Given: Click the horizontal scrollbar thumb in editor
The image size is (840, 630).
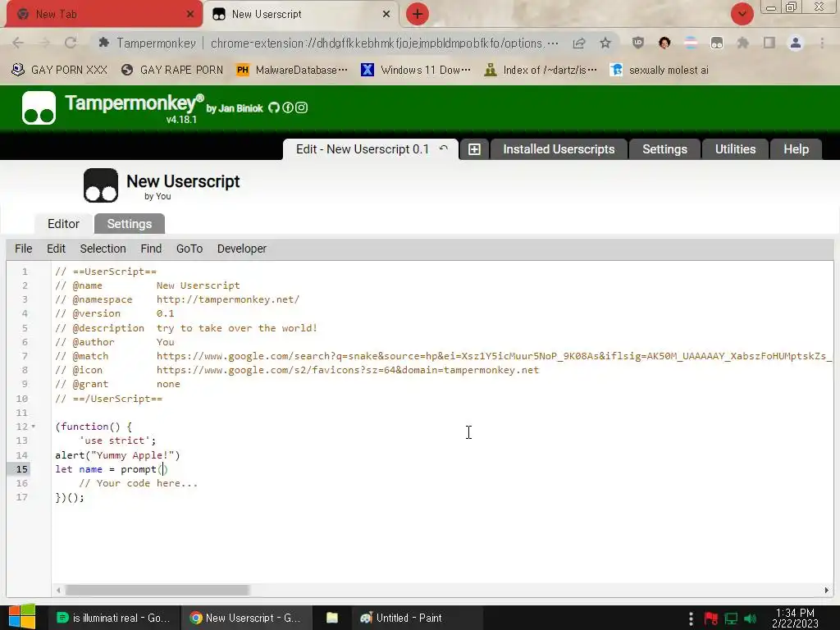Looking at the screenshot, I should [x=157, y=591].
